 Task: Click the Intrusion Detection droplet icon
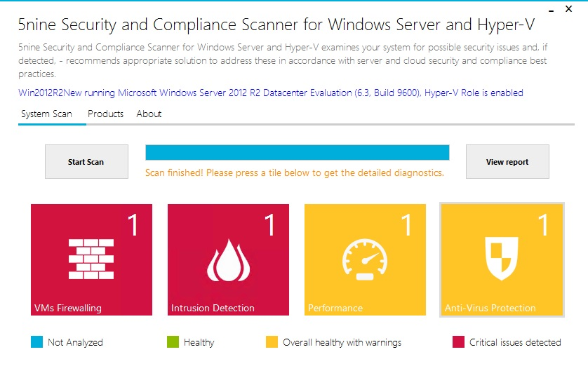228,259
